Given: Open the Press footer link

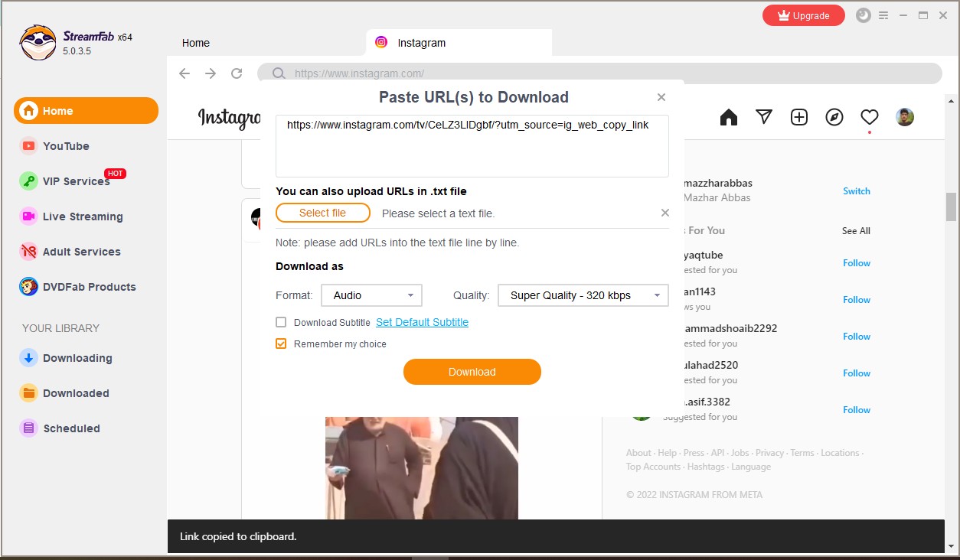Looking at the screenshot, I should pos(694,453).
